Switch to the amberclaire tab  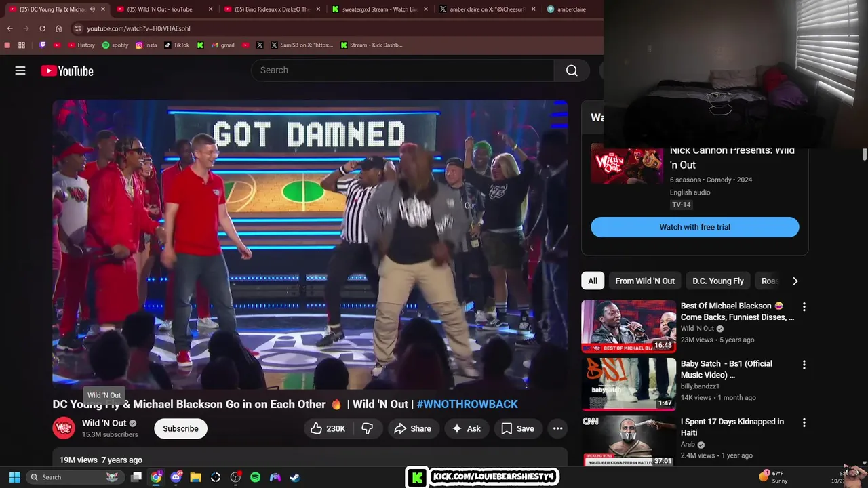pyautogui.click(x=572, y=9)
